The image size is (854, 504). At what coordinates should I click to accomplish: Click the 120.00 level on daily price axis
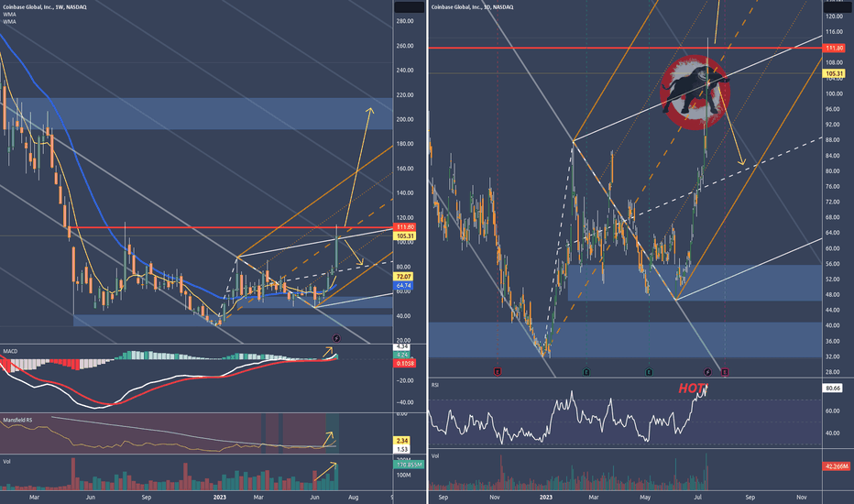tap(834, 16)
